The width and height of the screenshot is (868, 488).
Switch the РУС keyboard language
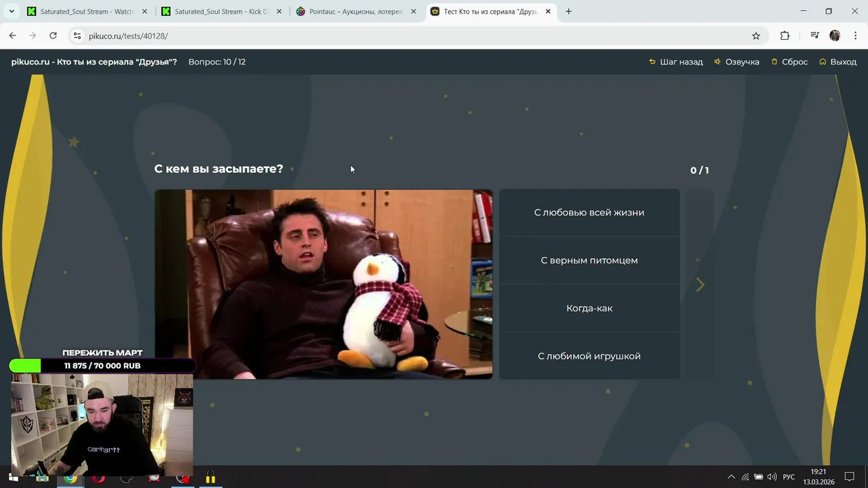[x=789, y=477]
